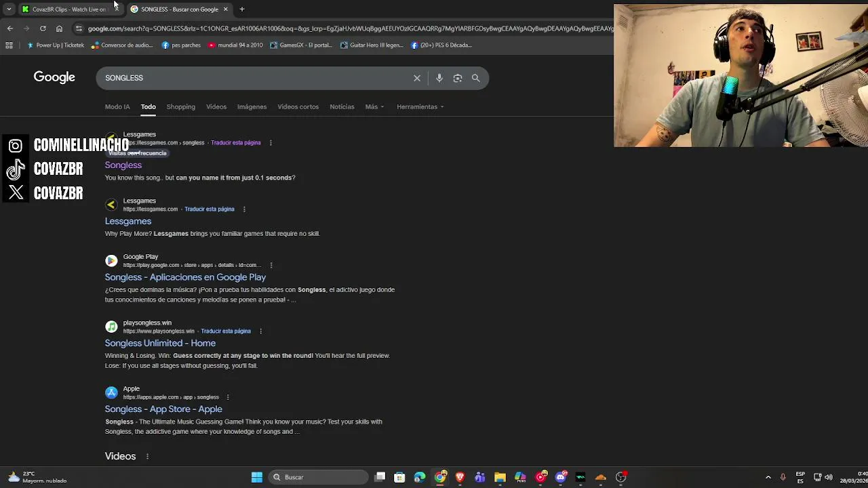Click the address bar URL
This screenshot has width=868, height=488.
point(349,28)
